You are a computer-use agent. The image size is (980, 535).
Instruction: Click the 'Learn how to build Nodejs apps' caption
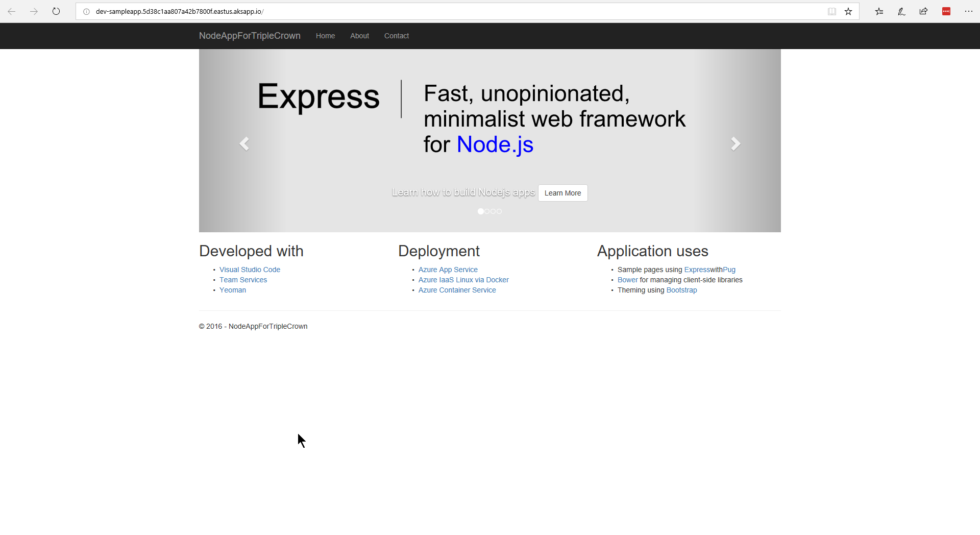[463, 192]
